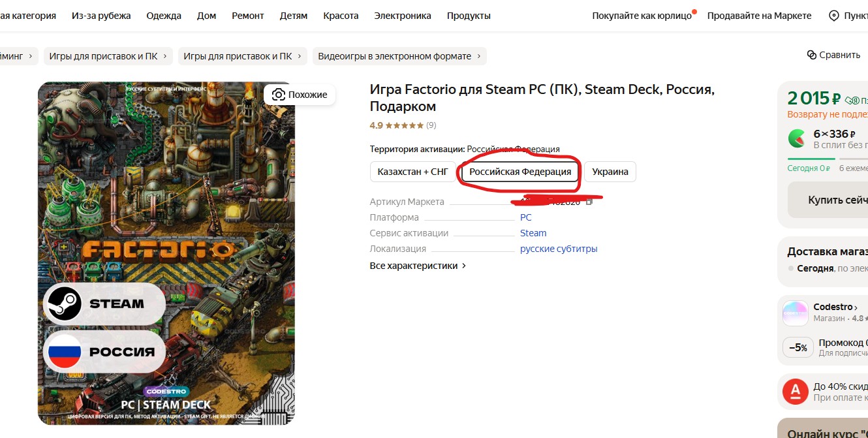
Task: Open the Продукты category
Action: tap(469, 16)
